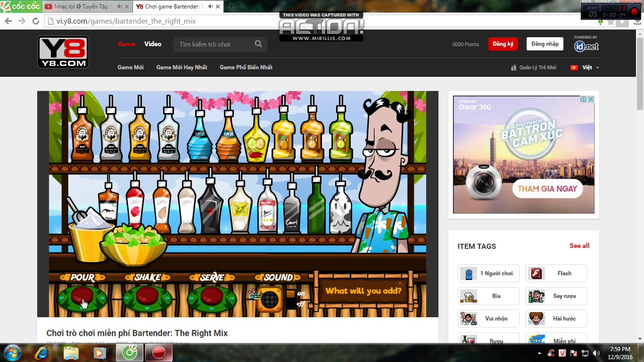Open the See all tags link
Image resolution: width=644 pixels, height=362 pixels.
point(579,246)
